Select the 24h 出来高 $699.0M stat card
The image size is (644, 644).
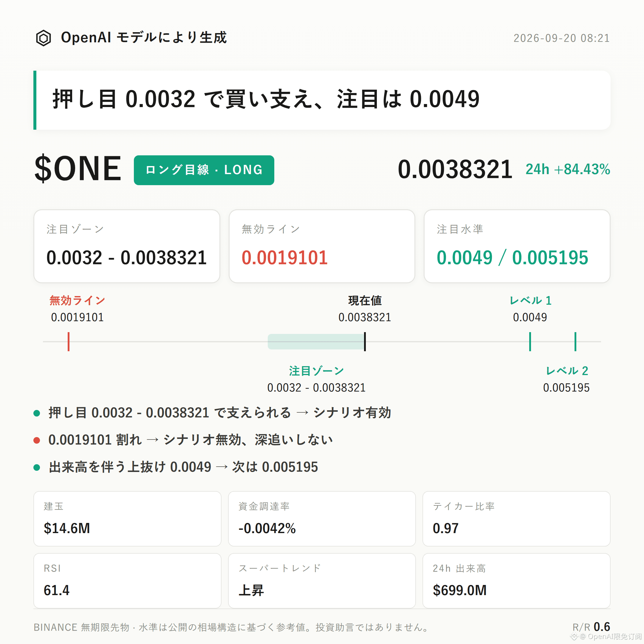point(516,581)
